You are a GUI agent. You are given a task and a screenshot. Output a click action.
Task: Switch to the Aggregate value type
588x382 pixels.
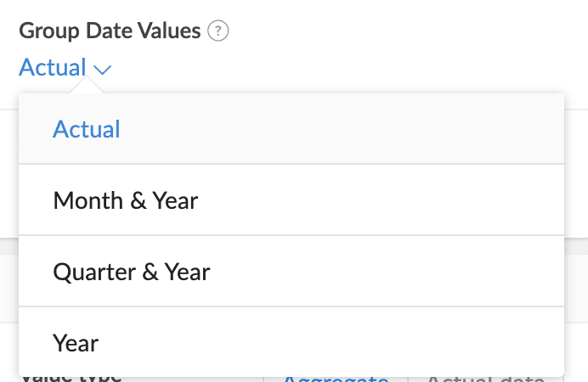(x=336, y=379)
